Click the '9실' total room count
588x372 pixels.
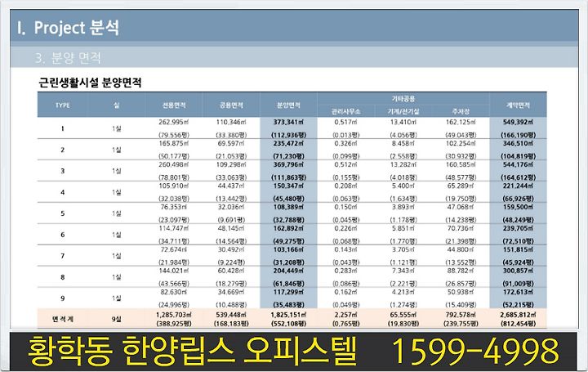116,319
